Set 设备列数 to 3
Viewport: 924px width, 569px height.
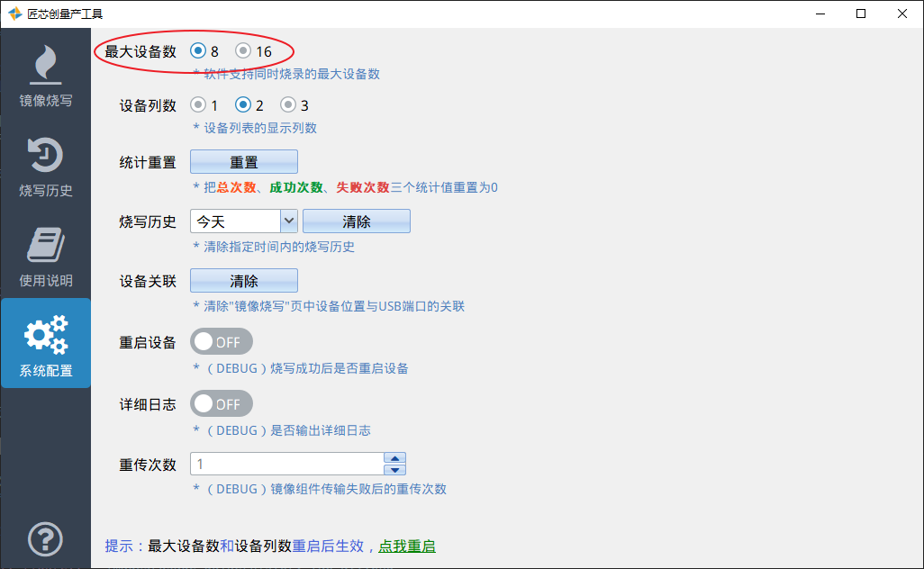[288, 105]
